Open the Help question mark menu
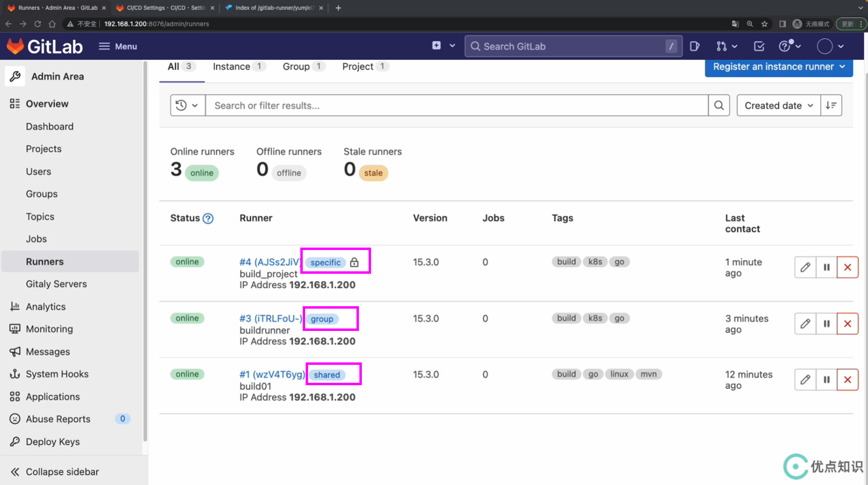868x485 pixels. pyautogui.click(x=790, y=46)
